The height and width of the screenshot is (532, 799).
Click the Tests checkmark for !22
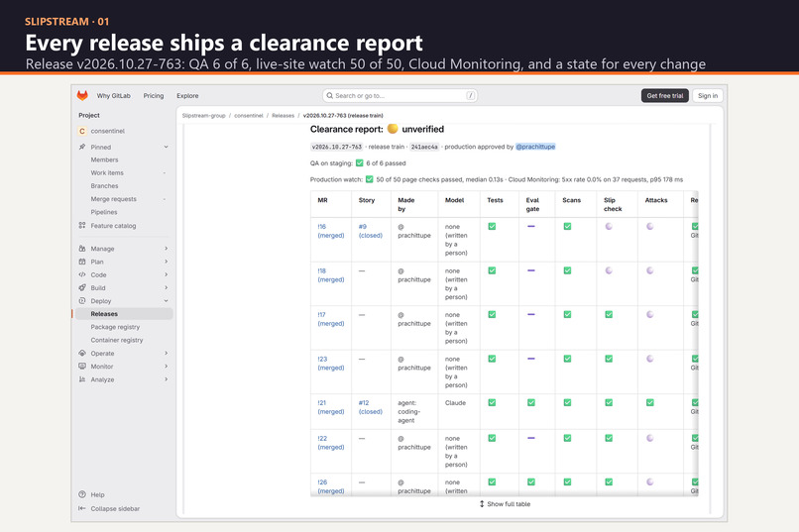pyautogui.click(x=492, y=438)
